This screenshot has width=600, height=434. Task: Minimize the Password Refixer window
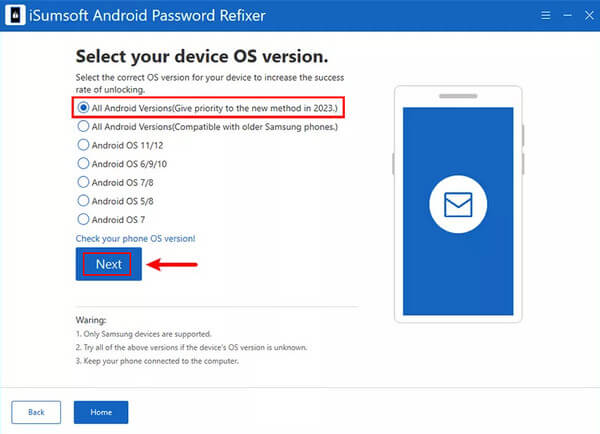pyautogui.click(x=567, y=15)
